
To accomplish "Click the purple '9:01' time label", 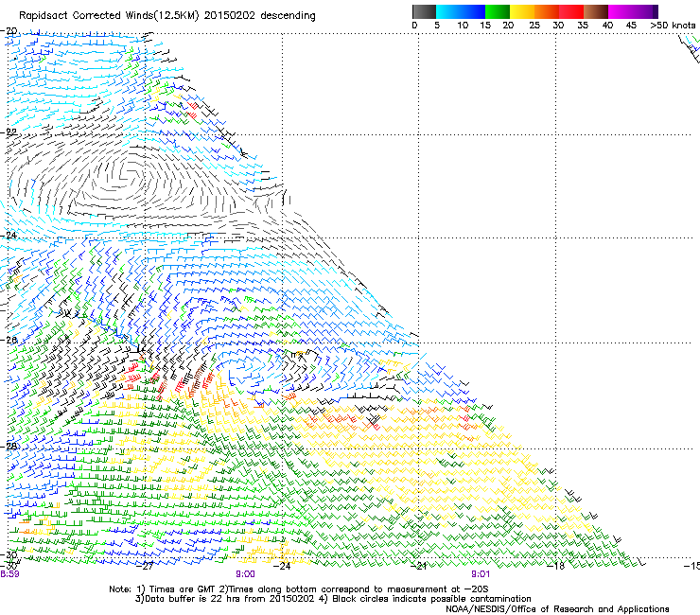I will 481,574.
